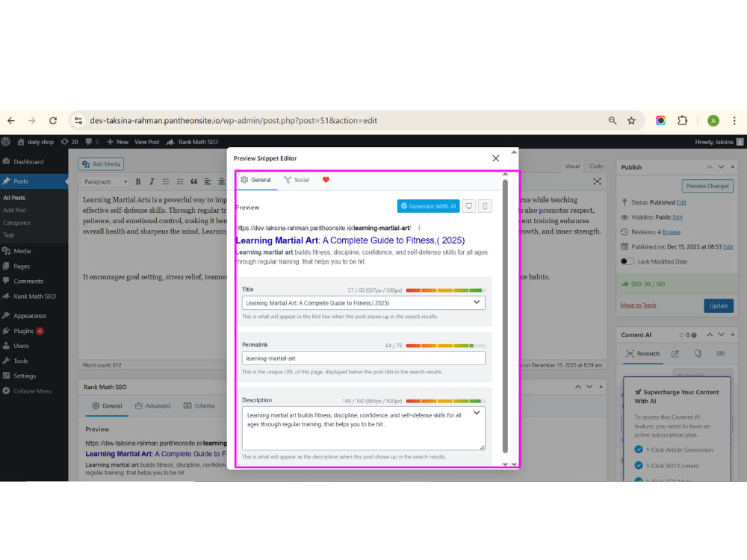The height and width of the screenshot is (560, 747).
Task: Open comments bubble in admin bar
Action: point(92,142)
